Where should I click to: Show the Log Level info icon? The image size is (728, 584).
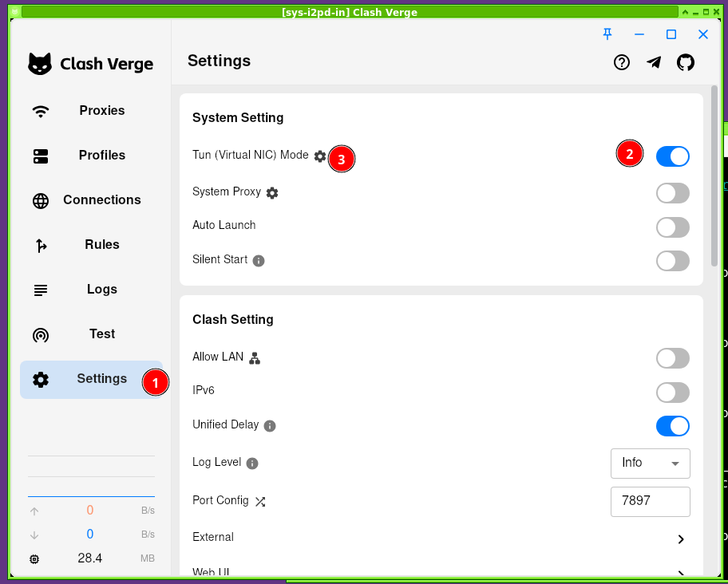tap(252, 464)
